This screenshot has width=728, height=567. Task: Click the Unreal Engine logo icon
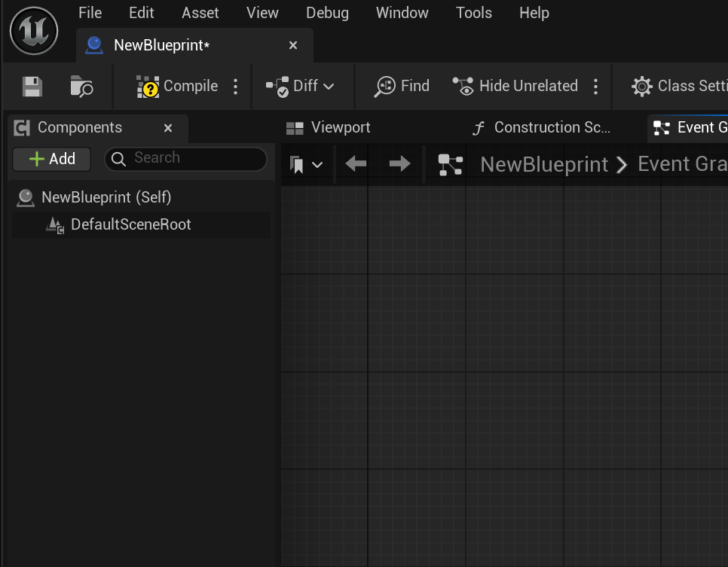point(34,31)
